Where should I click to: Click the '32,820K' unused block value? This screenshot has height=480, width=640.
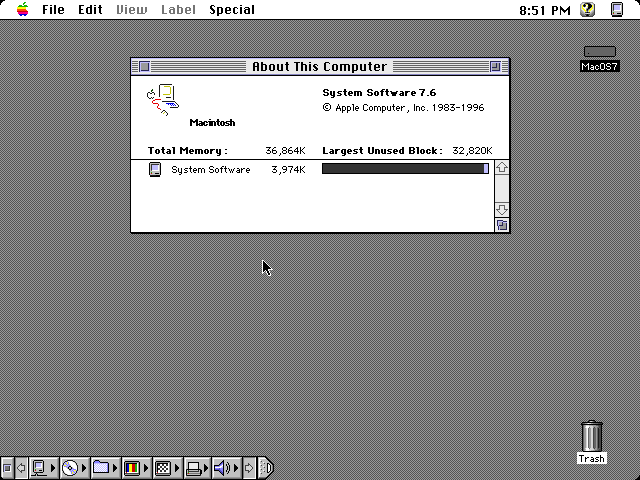click(472, 151)
